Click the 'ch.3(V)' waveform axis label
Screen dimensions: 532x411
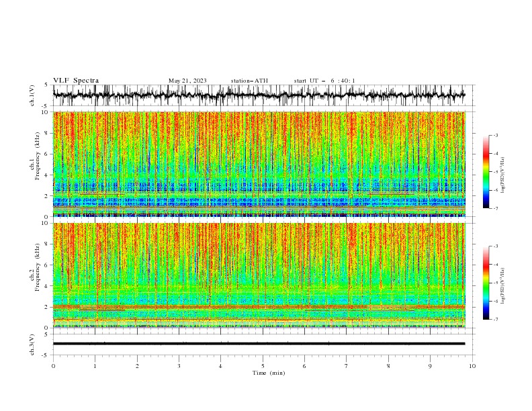pyautogui.click(x=32, y=345)
